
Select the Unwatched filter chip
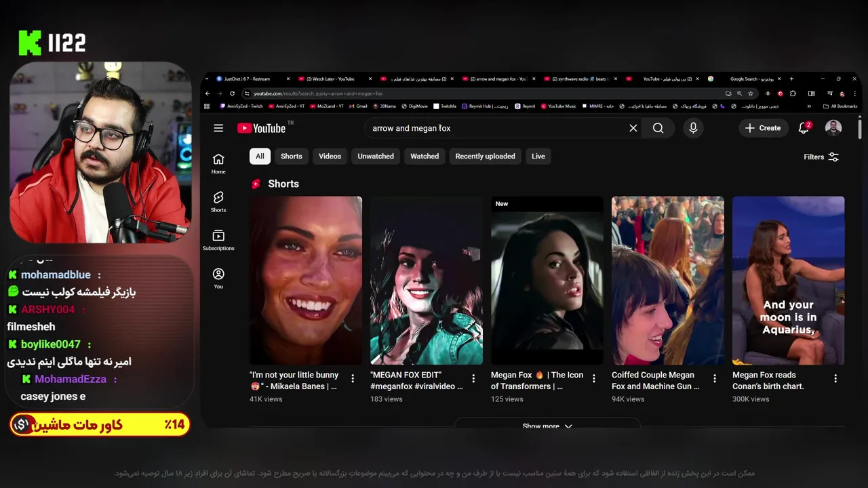(376, 156)
